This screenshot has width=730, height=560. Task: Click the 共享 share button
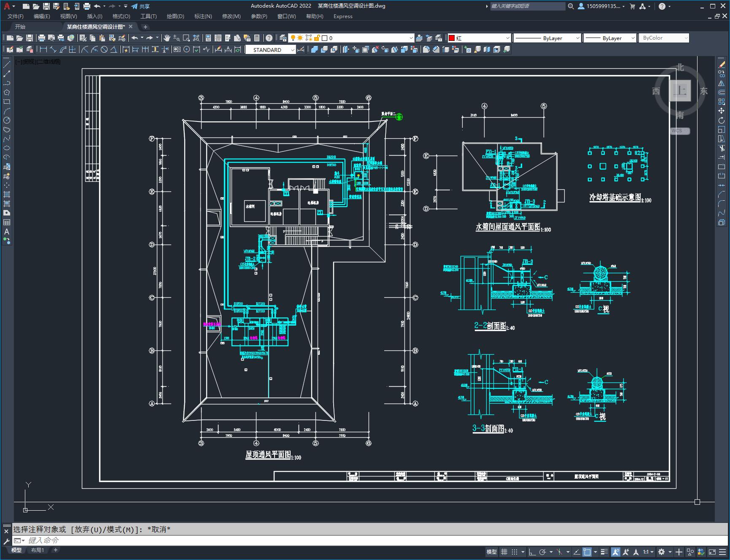[x=140, y=6]
